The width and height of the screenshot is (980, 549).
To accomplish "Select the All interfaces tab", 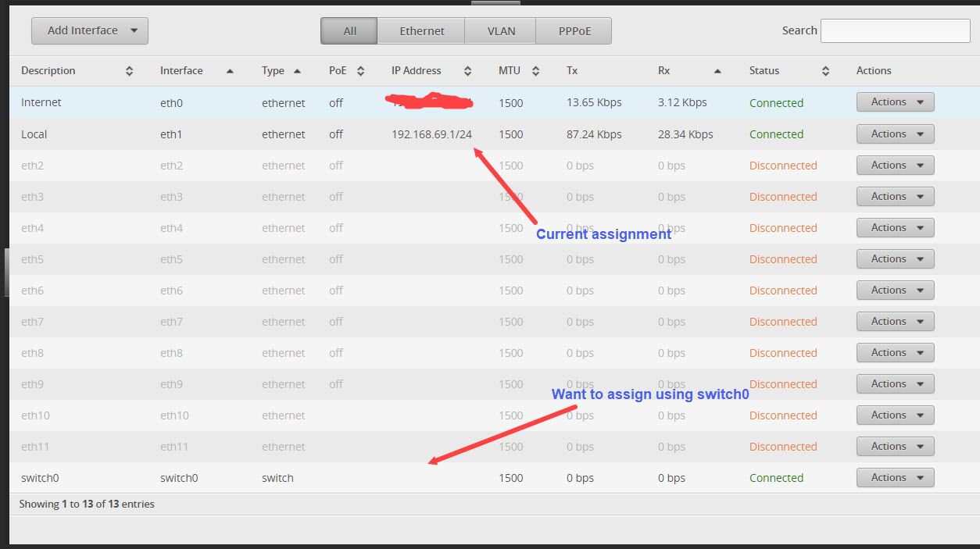I will point(349,31).
